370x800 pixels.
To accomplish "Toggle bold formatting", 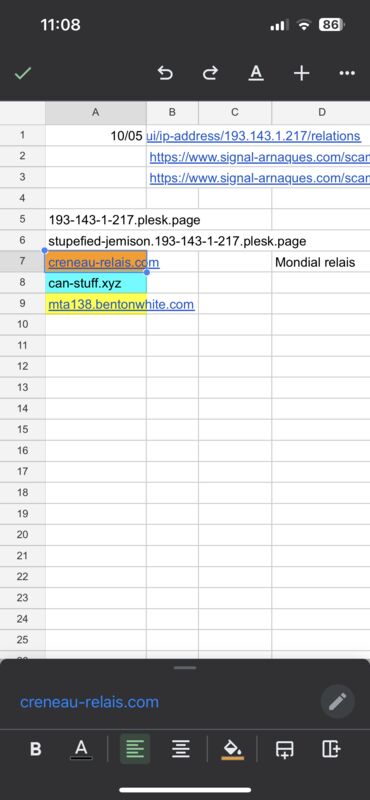I will [36, 749].
